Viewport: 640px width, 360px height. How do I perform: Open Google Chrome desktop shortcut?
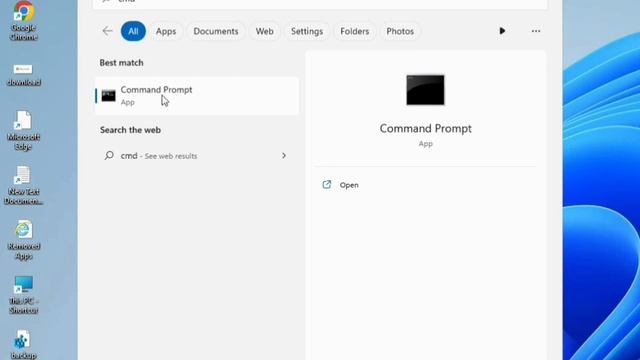(x=24, y=20)
